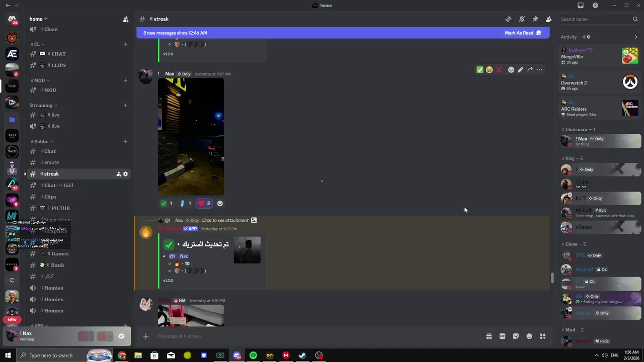Open thumbnail image in streak embed
644x362 pixels.
click(247, 250)
